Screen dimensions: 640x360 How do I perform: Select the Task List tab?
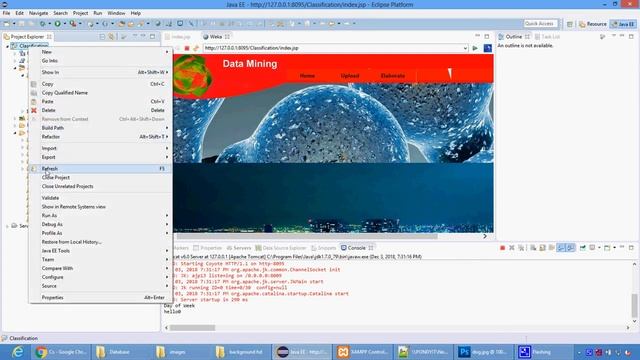[547, 37]
